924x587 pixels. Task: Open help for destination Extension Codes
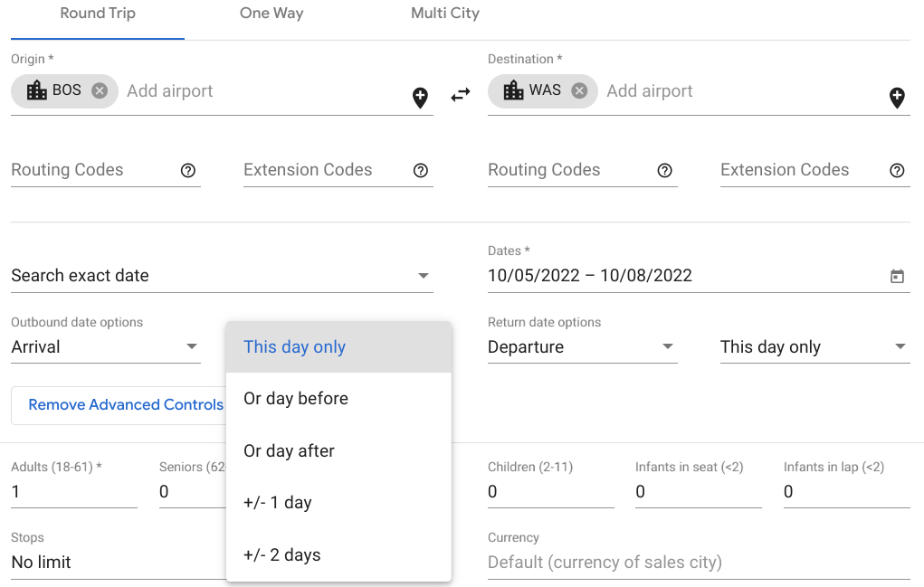(898, 170)
